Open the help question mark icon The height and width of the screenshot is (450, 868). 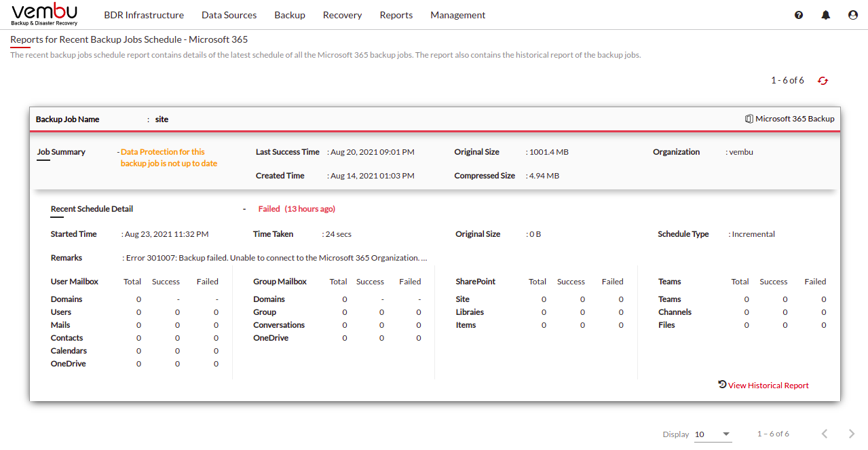(799, 15)
